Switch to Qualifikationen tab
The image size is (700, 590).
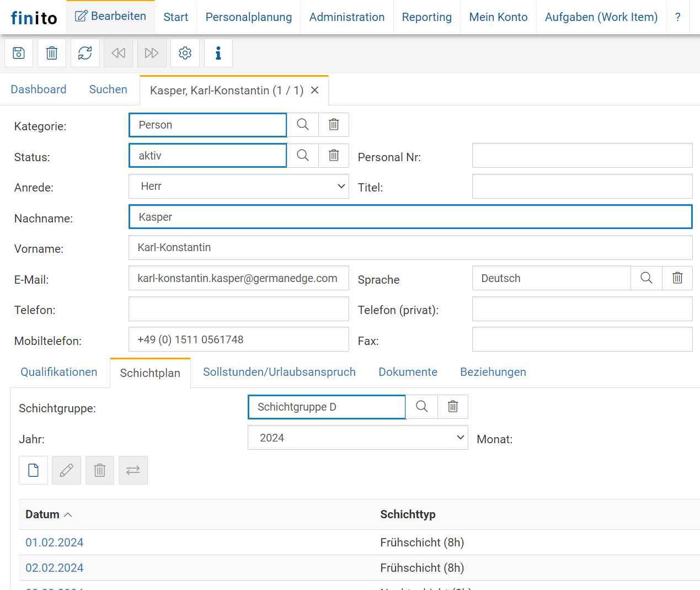(x=59, y=372)
